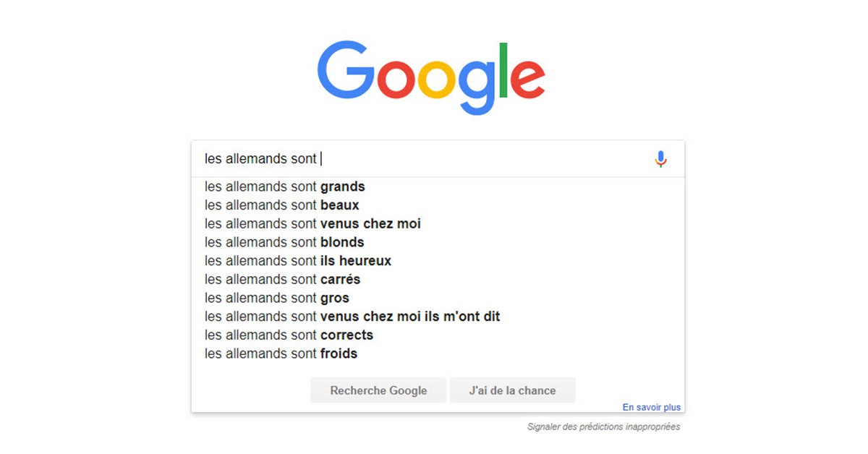This screenshot has width=868, height=454.
Task: Select suggestion "les allemands sont froids"
Action: tap(280, 354)
